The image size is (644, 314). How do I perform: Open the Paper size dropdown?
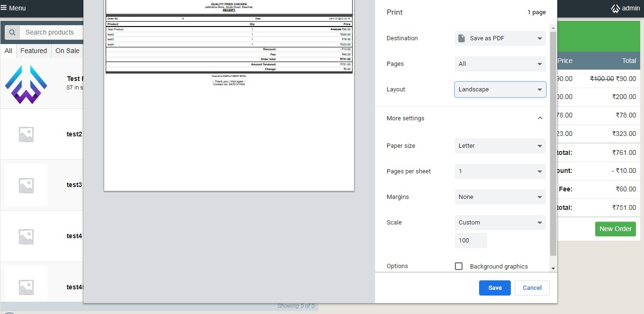tap(500, 146)
